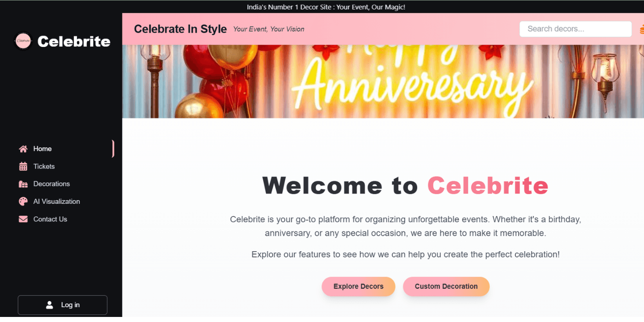Click the Log in button
This screenshot has height=322, width=644.
tap(63, 305)
